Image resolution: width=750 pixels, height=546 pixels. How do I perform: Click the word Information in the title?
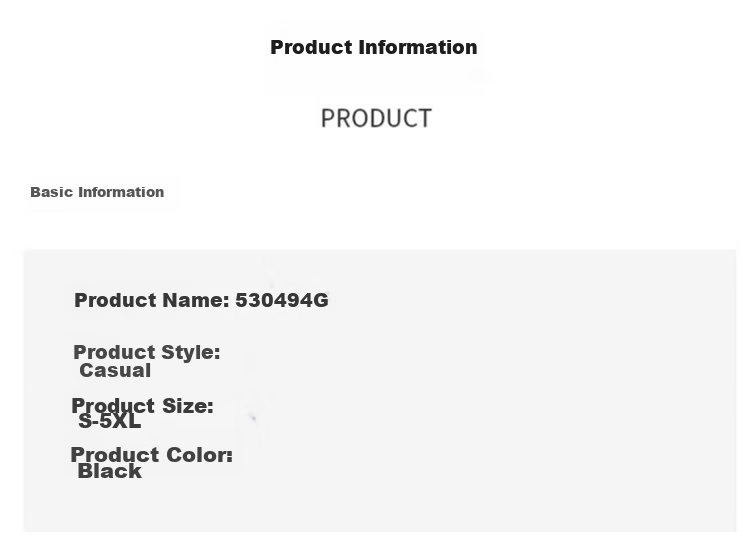click(418, 47)
